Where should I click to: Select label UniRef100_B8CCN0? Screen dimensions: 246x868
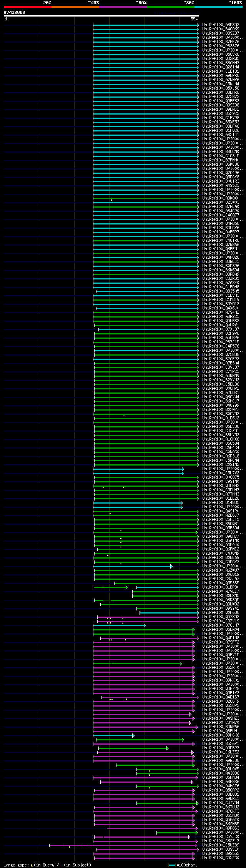tap(221, 151)
